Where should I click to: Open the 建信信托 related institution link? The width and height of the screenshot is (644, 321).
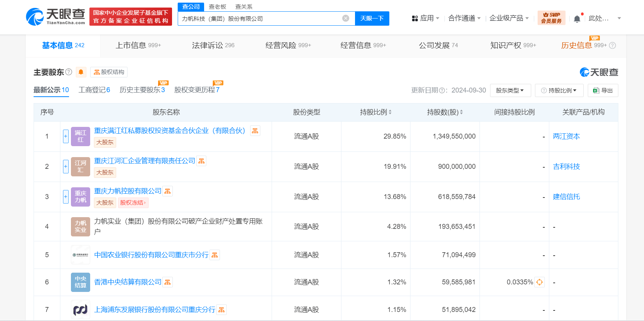tap(566, 197)
